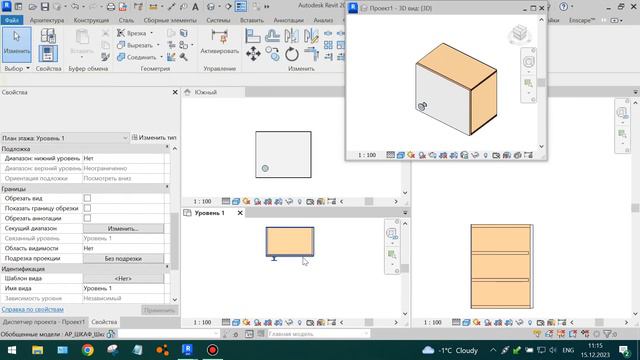The image size is (640, 360).
Task: Click Изменить... button for Секущий диапазон
Action: (x=123, y=229)
